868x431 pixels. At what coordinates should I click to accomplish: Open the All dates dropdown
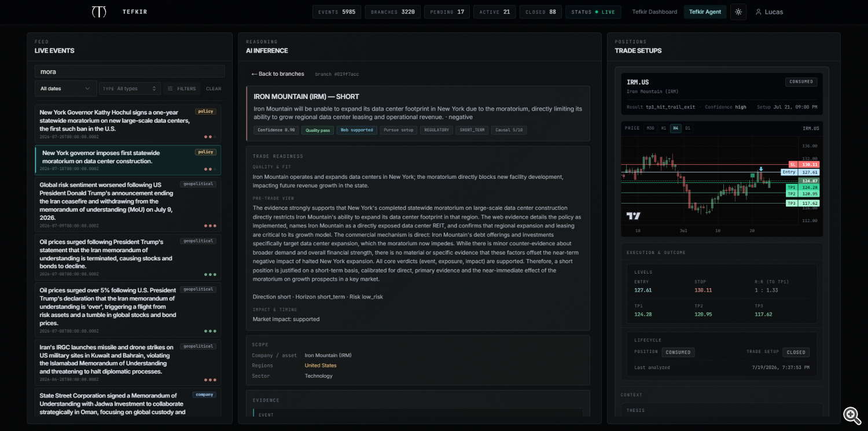point(65,89)
